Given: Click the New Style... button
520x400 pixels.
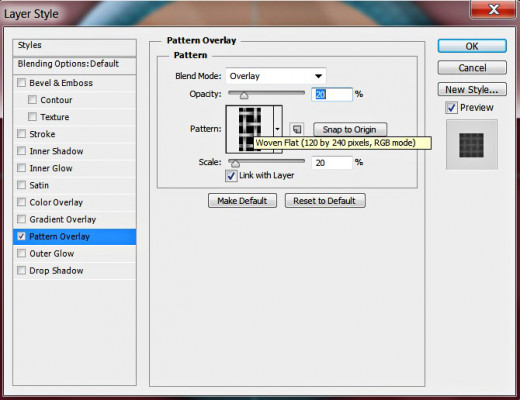Looking at the screenshot, I should [472, 89].
